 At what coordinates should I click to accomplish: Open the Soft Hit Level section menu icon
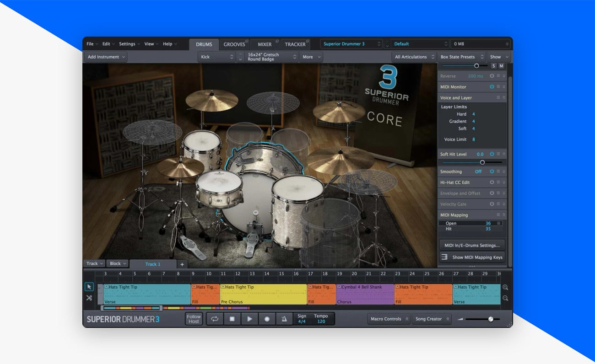tap(498, 154)
